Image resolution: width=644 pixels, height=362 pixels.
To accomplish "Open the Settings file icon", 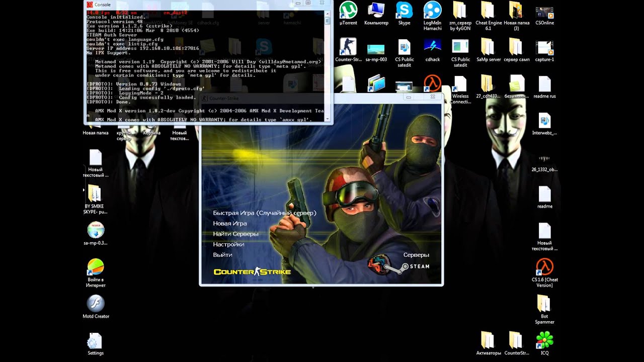I will [x=96, y=343].
